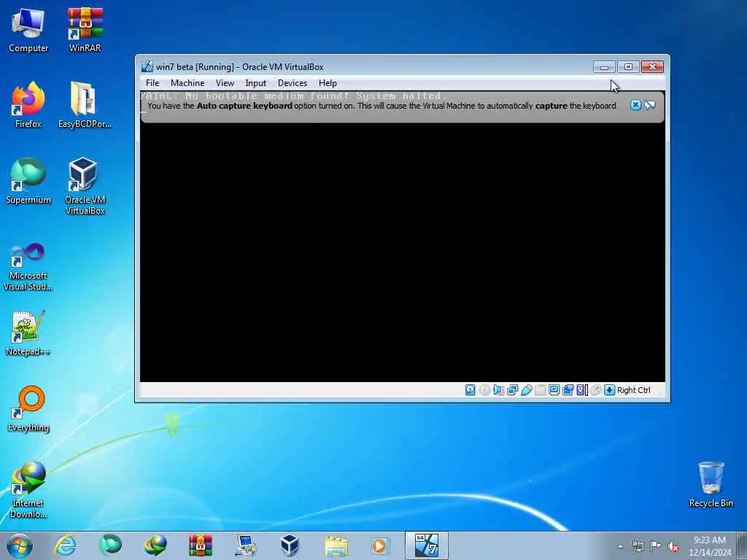Open the Input menu
This screenshot has width=747, height=560.
pyautogui.click(x=255, y=83)
